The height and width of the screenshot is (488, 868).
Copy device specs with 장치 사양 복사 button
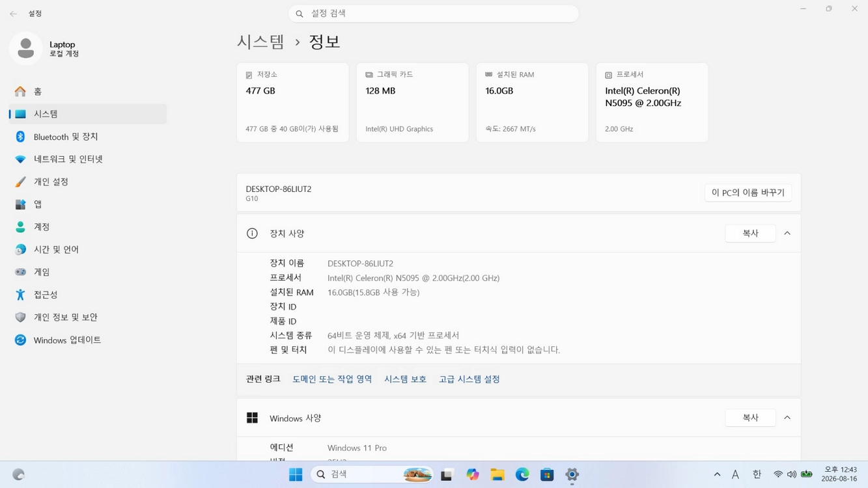750,233
